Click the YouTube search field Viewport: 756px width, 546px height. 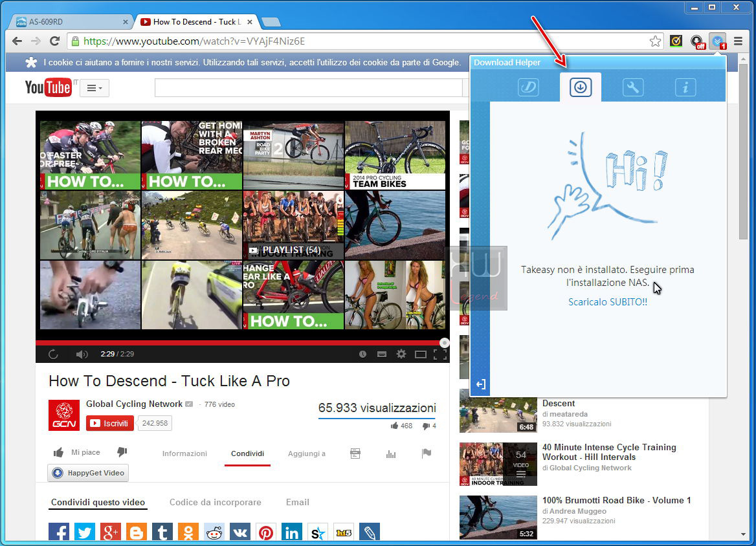coord(309,88)
